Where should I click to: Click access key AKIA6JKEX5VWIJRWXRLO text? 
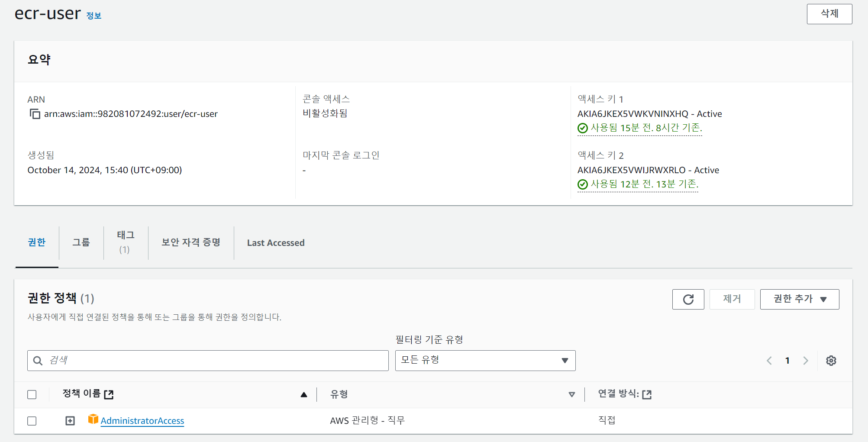point(632,170)
